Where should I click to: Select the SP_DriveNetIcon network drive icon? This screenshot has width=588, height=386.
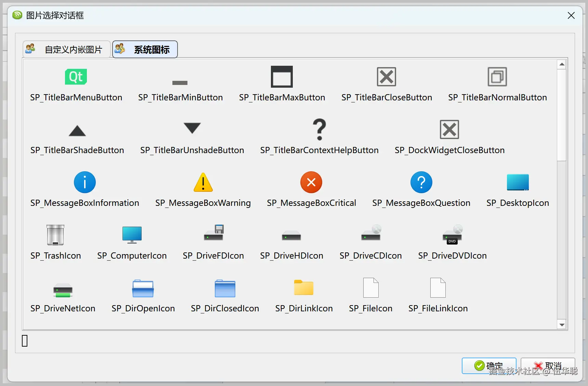[63, 290]
